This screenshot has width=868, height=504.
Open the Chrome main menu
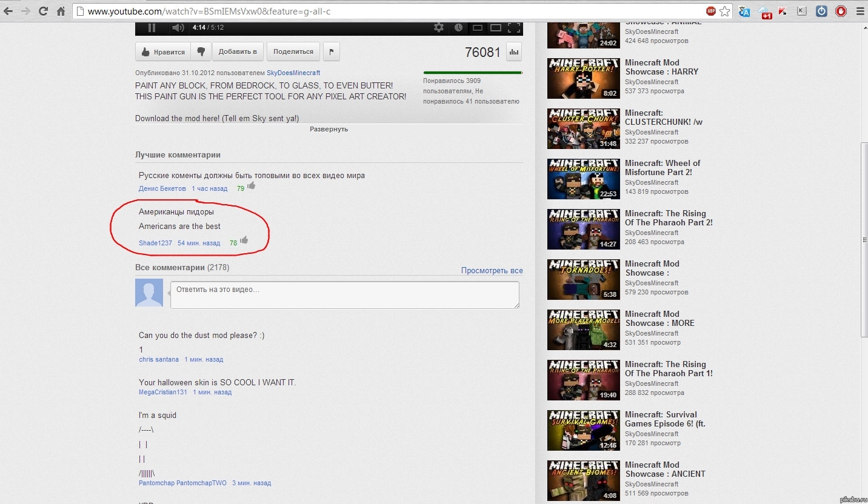pos(859,11)
